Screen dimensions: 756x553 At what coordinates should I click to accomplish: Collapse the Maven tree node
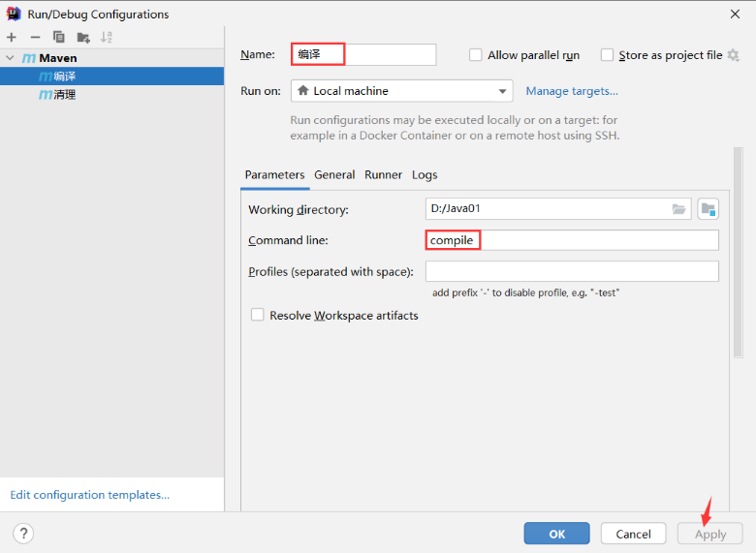click(x=10, y=58)
